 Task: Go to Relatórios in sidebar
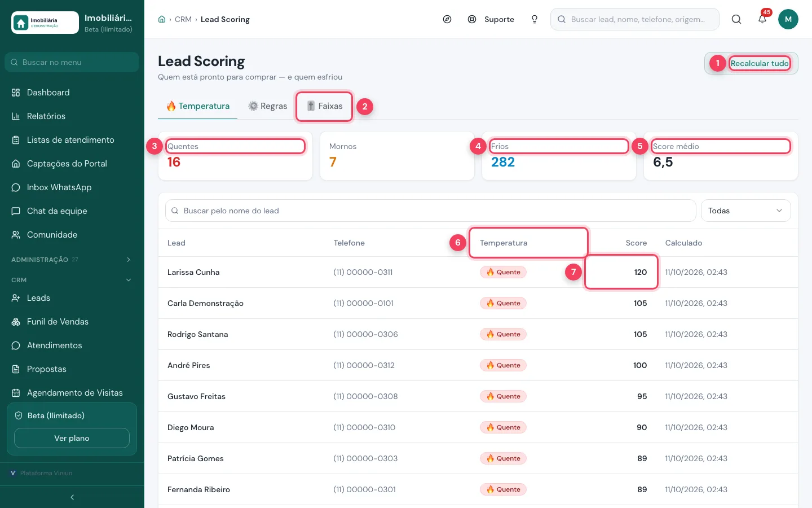point(72,116)
